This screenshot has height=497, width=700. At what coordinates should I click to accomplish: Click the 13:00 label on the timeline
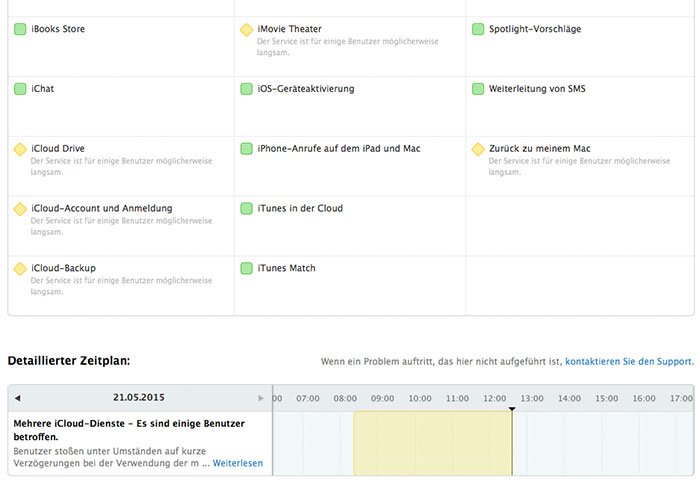pos(532,398)
